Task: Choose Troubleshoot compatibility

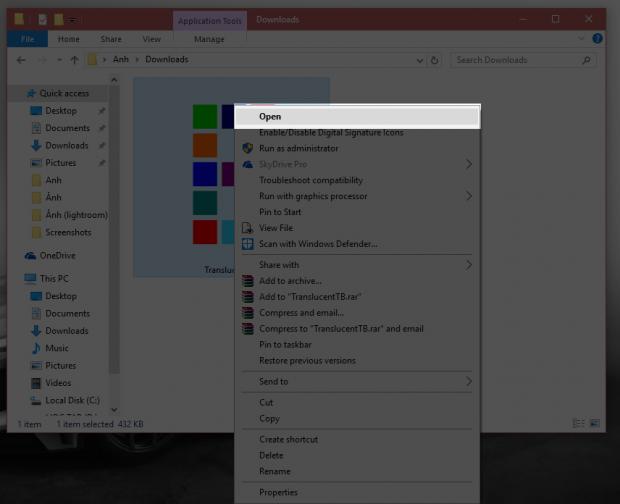Action: [357, 180]
